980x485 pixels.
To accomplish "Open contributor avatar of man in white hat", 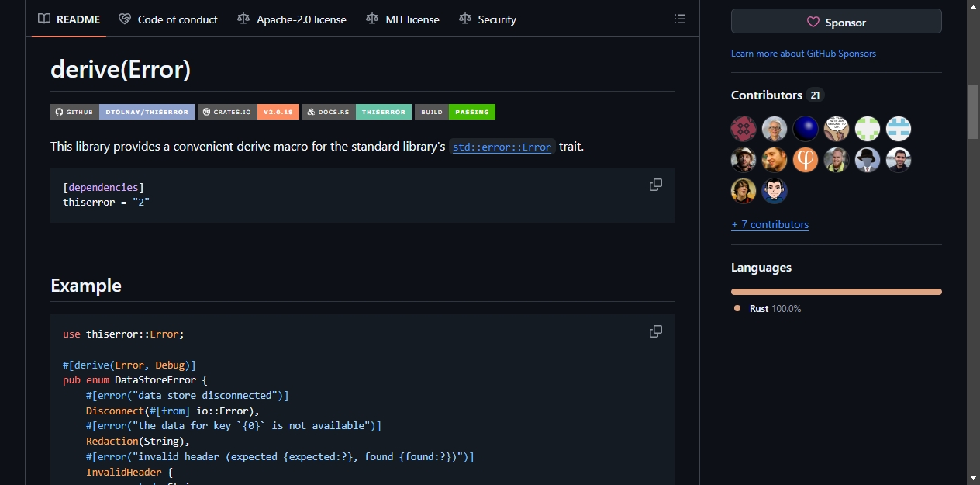I will tap(744, 160).
